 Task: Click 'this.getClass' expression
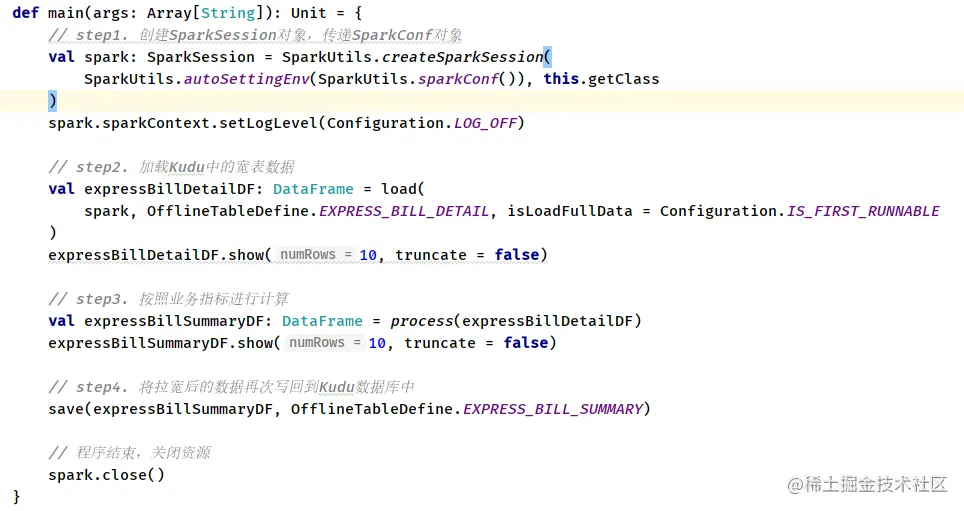click(x=601, y=79)
